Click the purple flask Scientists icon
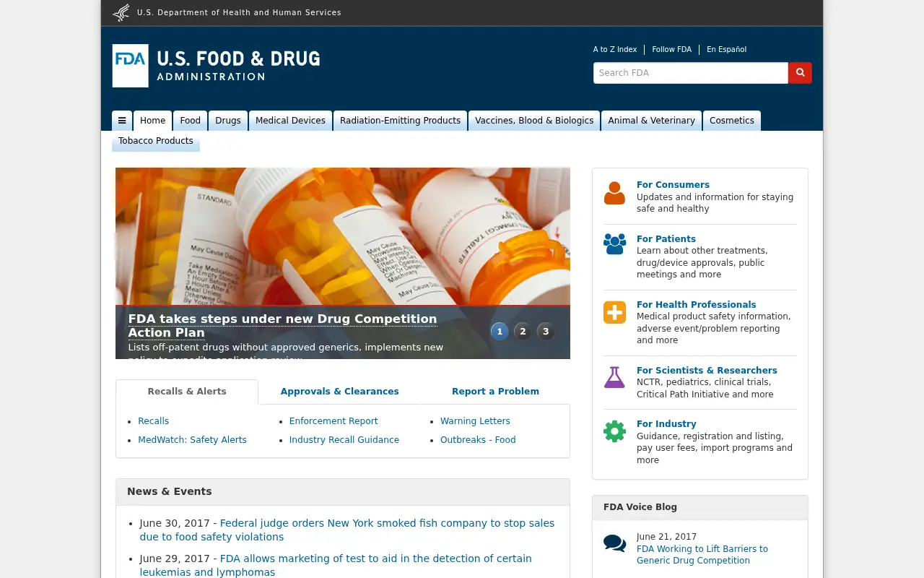The width and height of the screenshot is (924, 578). [x=614, y=377]
